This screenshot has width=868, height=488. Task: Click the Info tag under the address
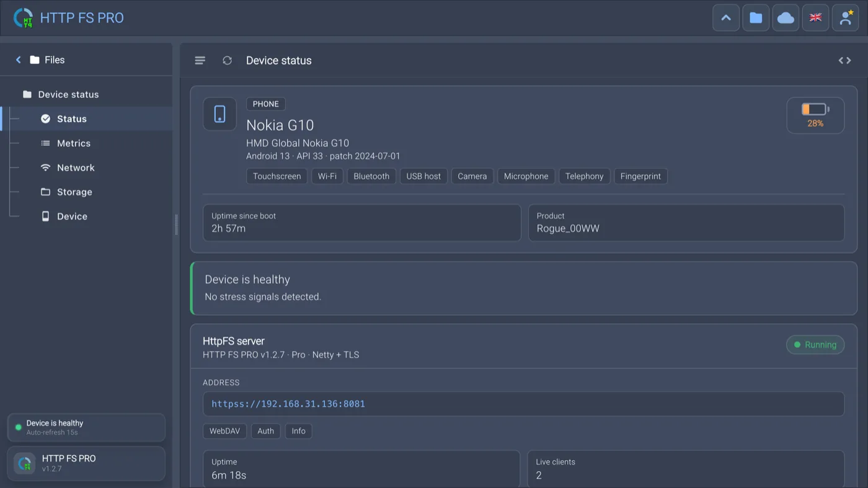pyautogui.click(x=298, y=431)
